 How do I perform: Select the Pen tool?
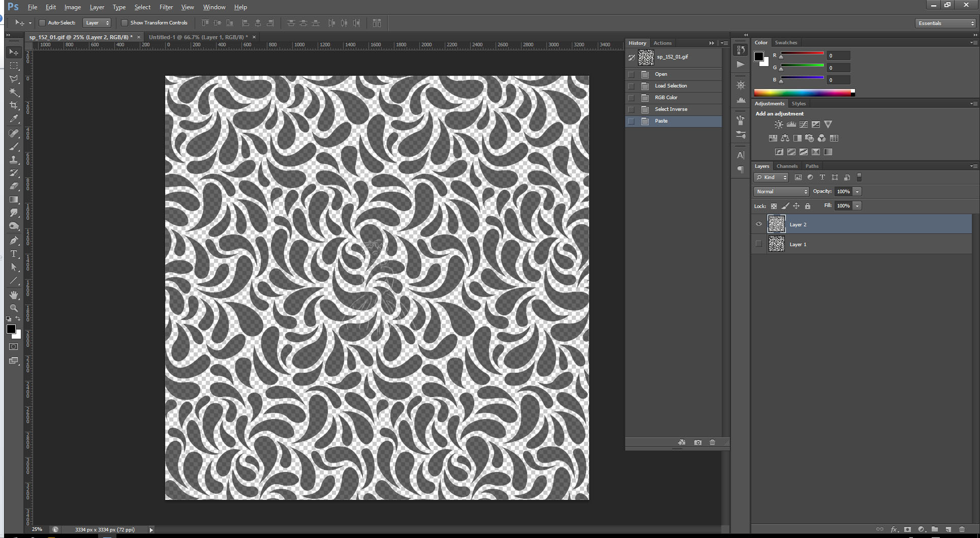[x=14, y=241]
